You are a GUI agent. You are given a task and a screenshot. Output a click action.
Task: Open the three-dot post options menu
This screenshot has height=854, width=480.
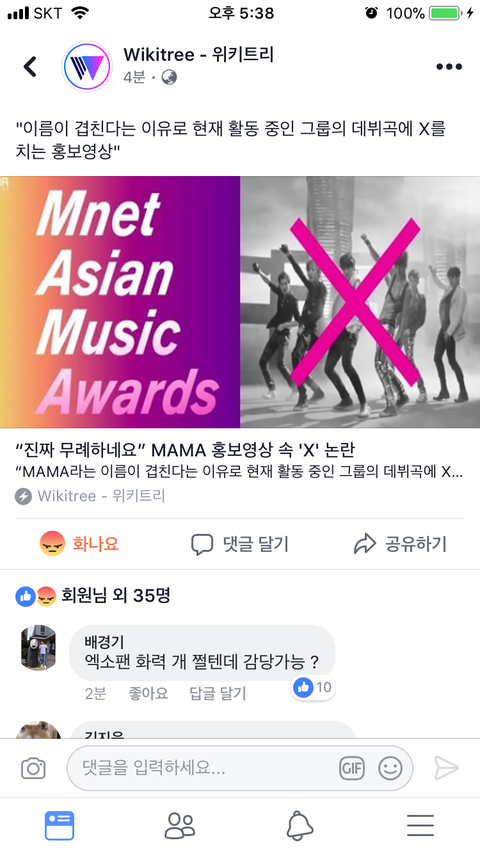(x=449, y=66)
